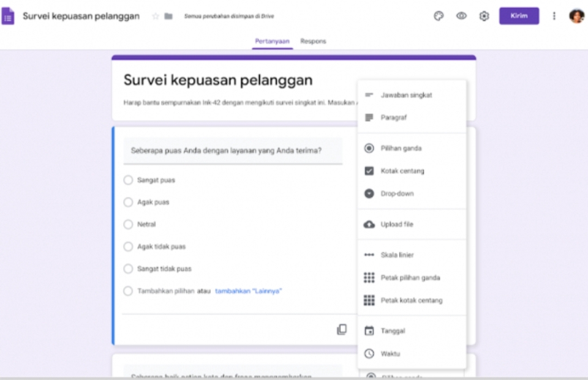Click the preview eye icon
The width and height of the screenshot is (588, 380).
tap(461, 16)
